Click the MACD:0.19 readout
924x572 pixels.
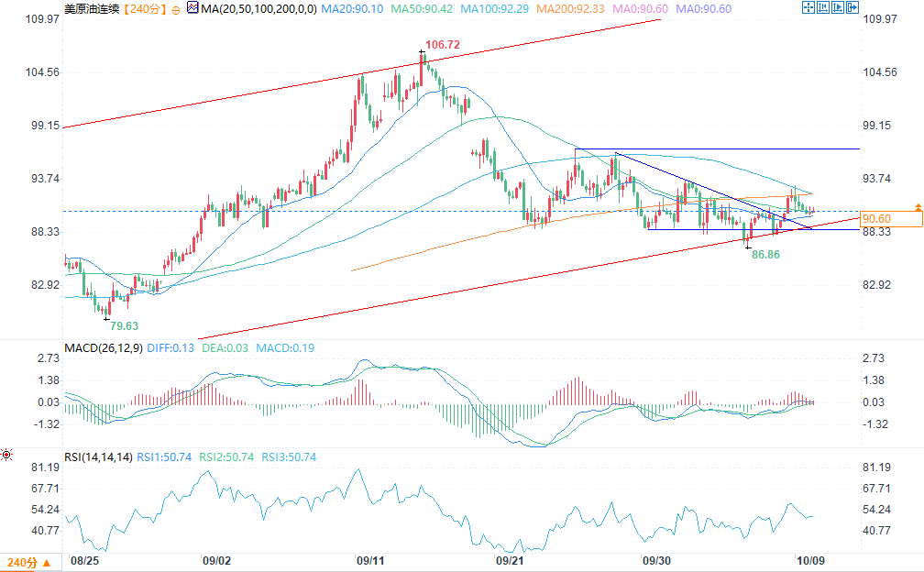(x=285, y=348)
